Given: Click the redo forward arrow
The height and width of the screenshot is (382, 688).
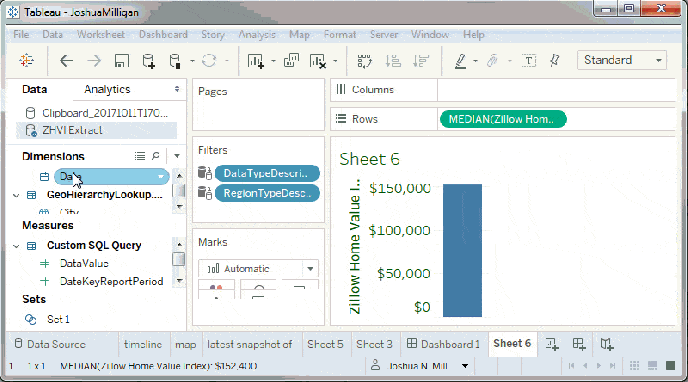Looking at the screenshot, I should [94, 61].
